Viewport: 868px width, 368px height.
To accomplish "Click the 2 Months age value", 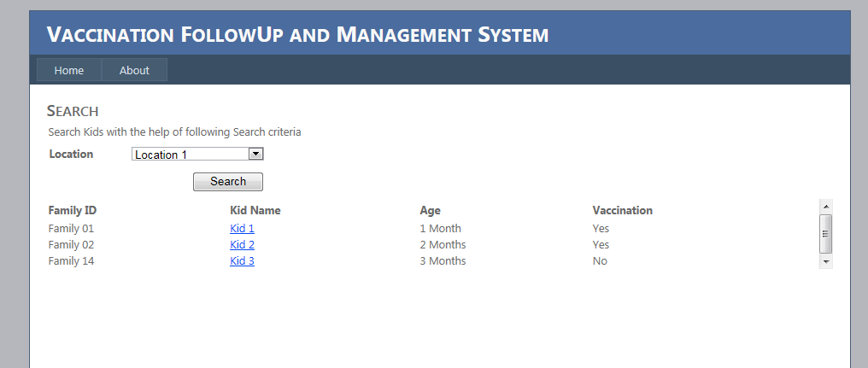I will (443, 244).
